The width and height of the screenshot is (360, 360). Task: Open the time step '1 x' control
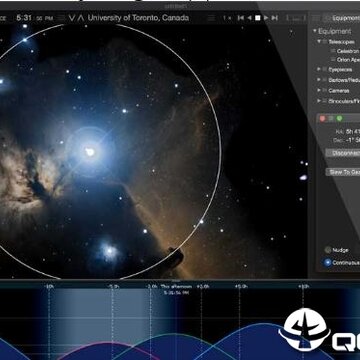[227, 18]
